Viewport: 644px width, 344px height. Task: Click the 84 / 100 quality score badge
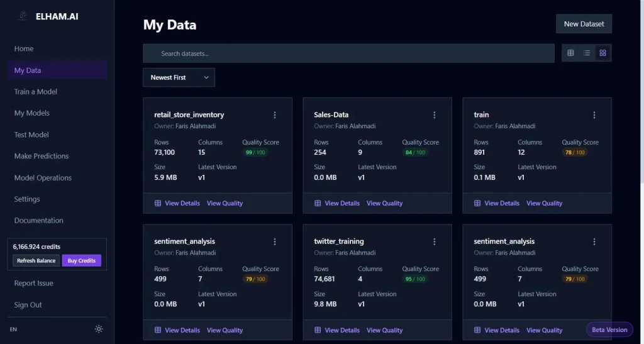[415, 152]
